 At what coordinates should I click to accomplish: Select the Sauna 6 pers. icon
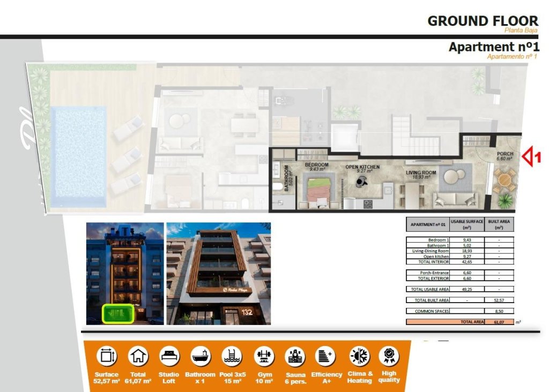(294, 356)
